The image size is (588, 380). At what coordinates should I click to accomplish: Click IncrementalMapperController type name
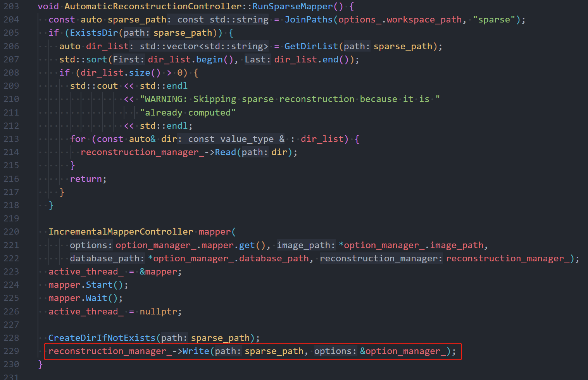[121, 231]
